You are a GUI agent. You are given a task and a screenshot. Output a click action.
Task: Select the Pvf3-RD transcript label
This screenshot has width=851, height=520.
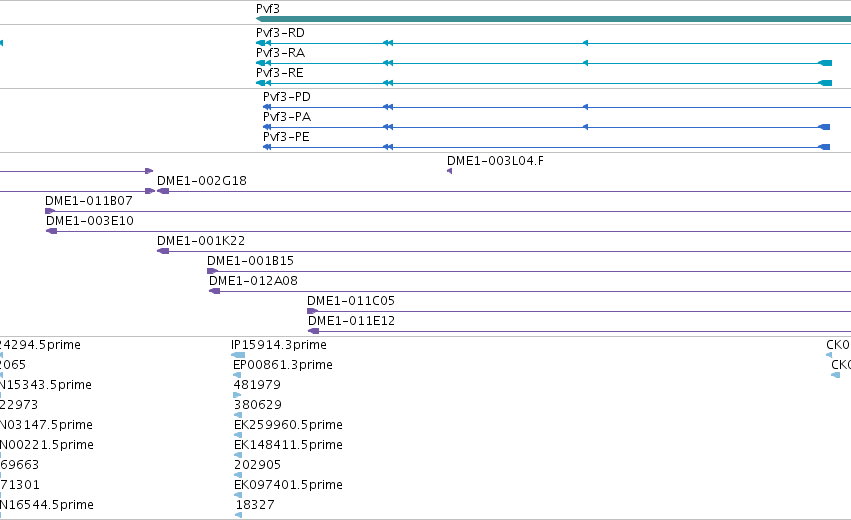click(280, 33)
